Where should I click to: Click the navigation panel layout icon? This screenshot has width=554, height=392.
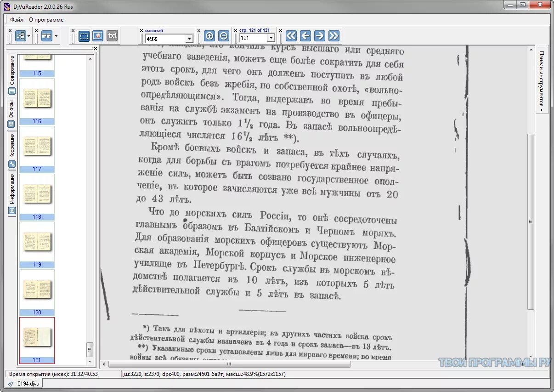click(x=21, y=35)
